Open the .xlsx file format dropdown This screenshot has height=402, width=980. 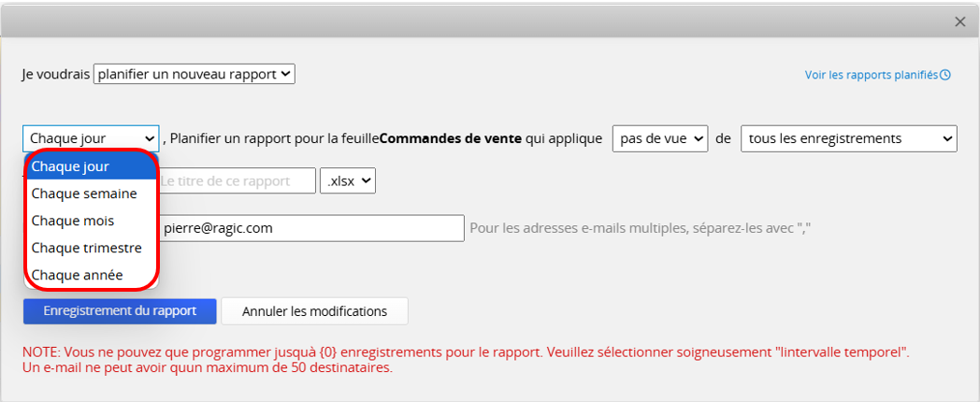[x=348, y=180]
